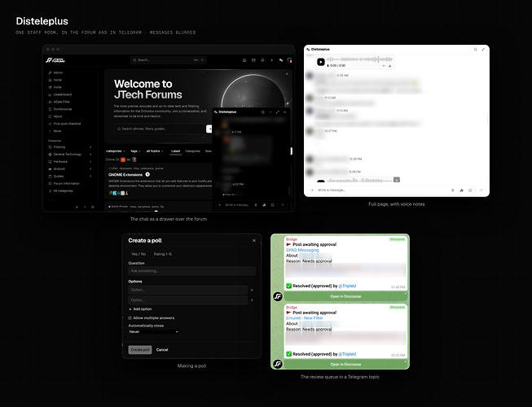
Task: Select the Yes / No poll type
Action: coord(138,254)
